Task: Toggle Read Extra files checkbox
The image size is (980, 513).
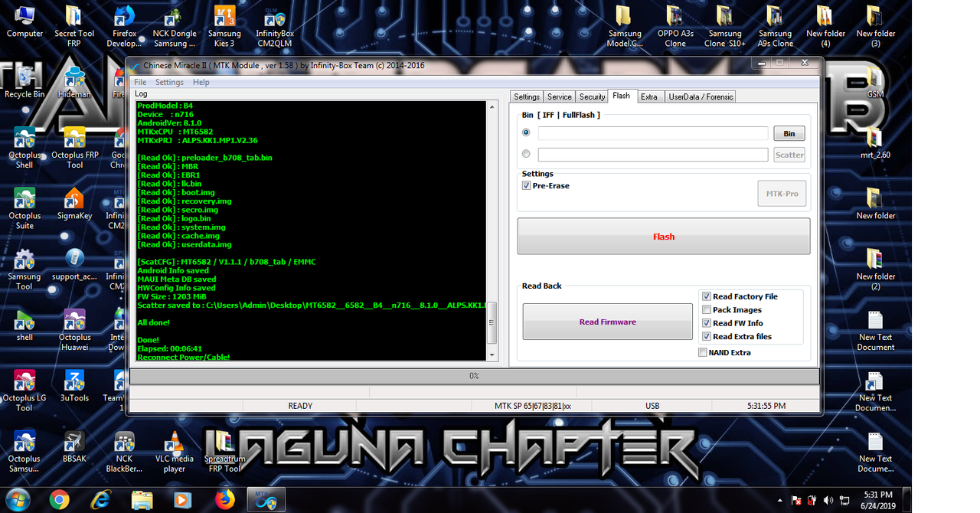Action: click(707, 336)
